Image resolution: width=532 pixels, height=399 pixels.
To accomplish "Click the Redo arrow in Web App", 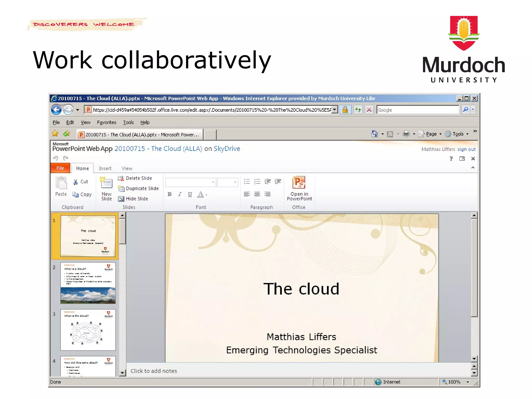I will click(65, 158).
